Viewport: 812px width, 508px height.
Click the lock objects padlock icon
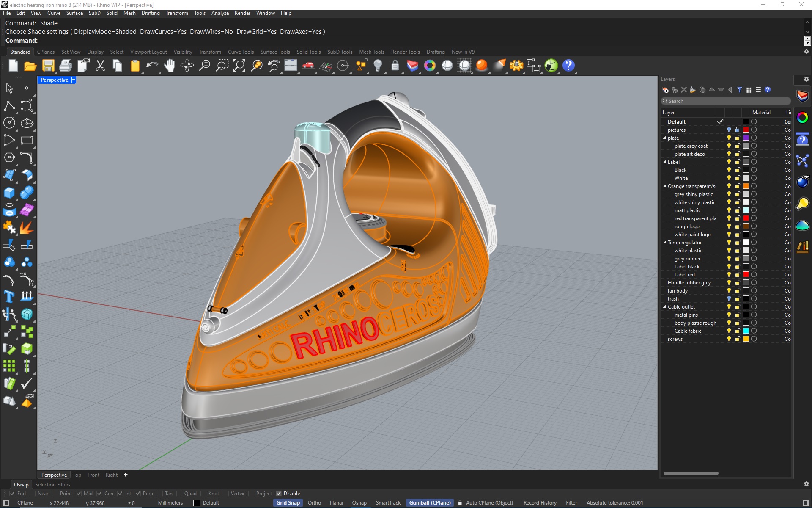tap(395, 66)
